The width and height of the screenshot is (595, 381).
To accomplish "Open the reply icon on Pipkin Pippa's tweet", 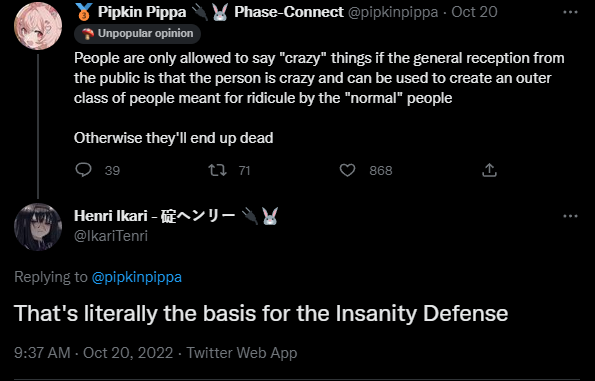I will [x=83, y=170].
